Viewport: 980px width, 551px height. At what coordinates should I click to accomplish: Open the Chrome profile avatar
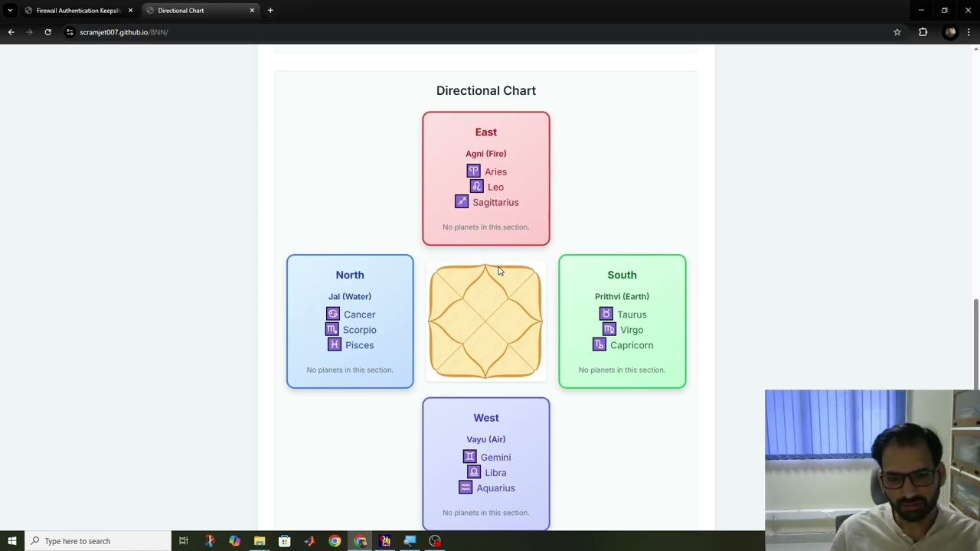pos(950,32)
